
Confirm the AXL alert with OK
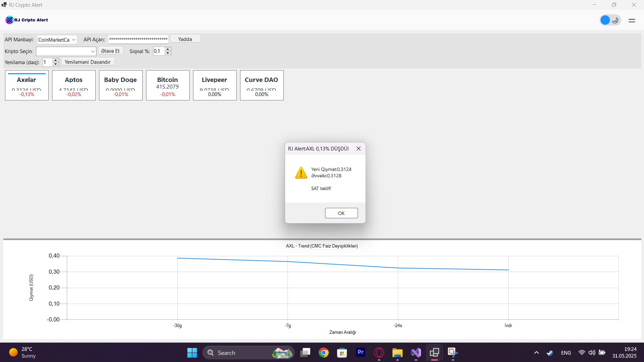point(341,213)
